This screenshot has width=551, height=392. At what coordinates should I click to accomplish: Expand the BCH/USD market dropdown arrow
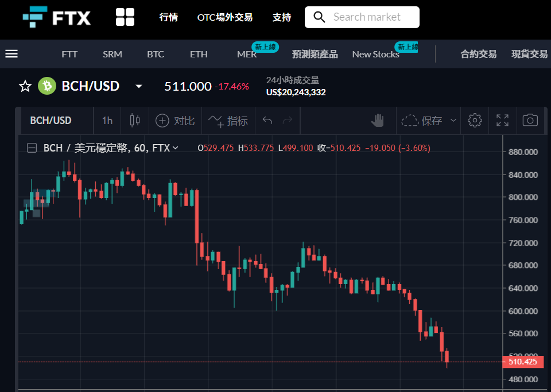click(x=139, y=87)
